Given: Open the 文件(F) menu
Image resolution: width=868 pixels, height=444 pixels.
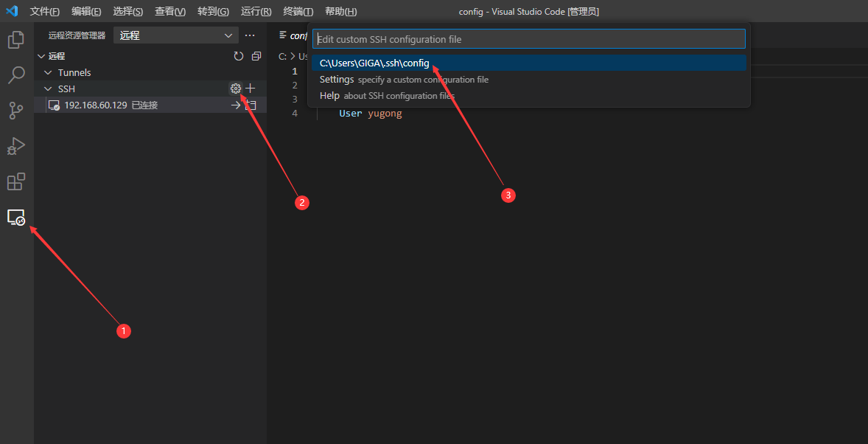Looking at the screenshot, I should [x=45, y=12].
